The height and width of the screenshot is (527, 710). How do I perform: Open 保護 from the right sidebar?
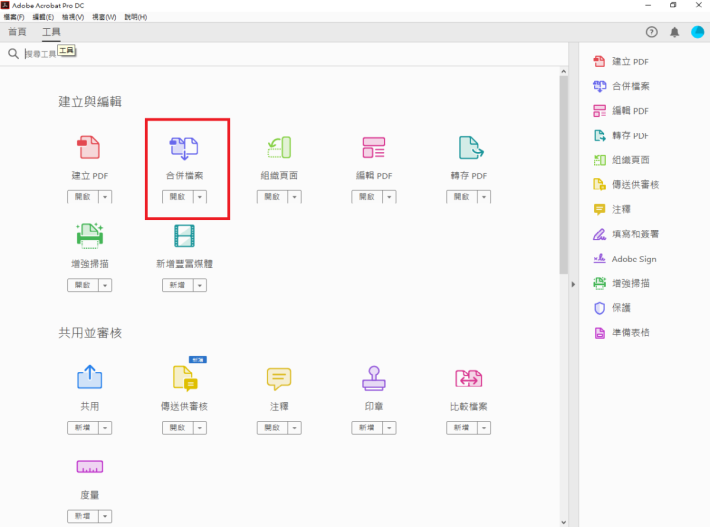pyautogui.click(x=612, y=308)
